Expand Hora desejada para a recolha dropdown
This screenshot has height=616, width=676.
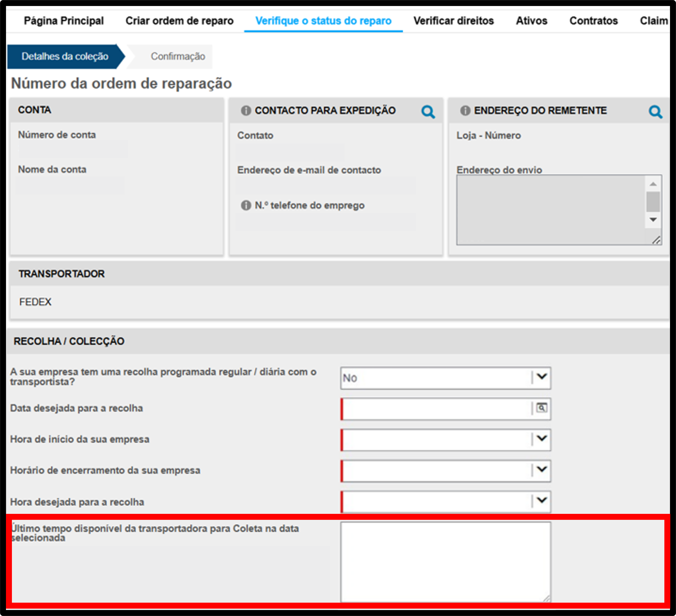point(445,501)
